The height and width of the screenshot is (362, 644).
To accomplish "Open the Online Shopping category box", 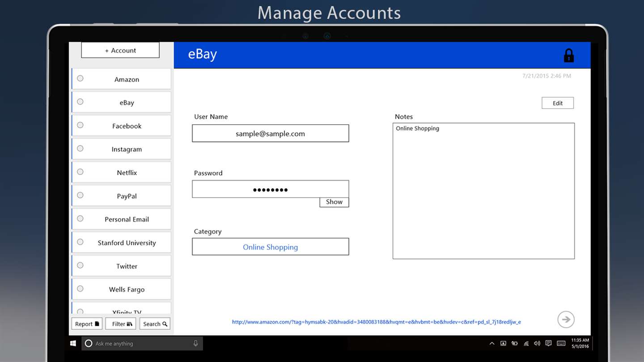I will point(270,247).
